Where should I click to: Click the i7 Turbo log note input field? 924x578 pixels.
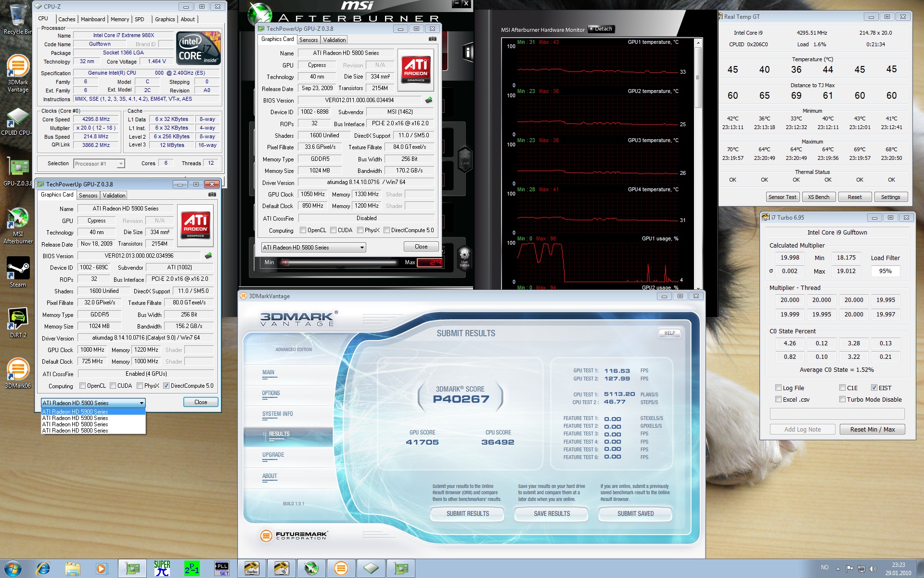(837, 414)
